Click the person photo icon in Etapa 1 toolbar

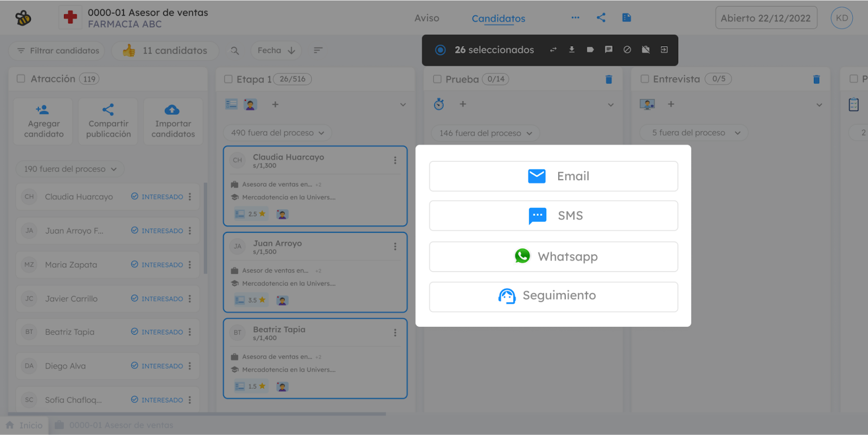pos(250,104)
